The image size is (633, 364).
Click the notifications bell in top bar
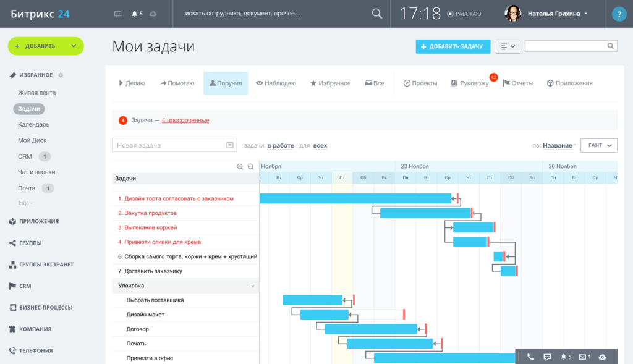pyautogui.click(x=135, y=14)
